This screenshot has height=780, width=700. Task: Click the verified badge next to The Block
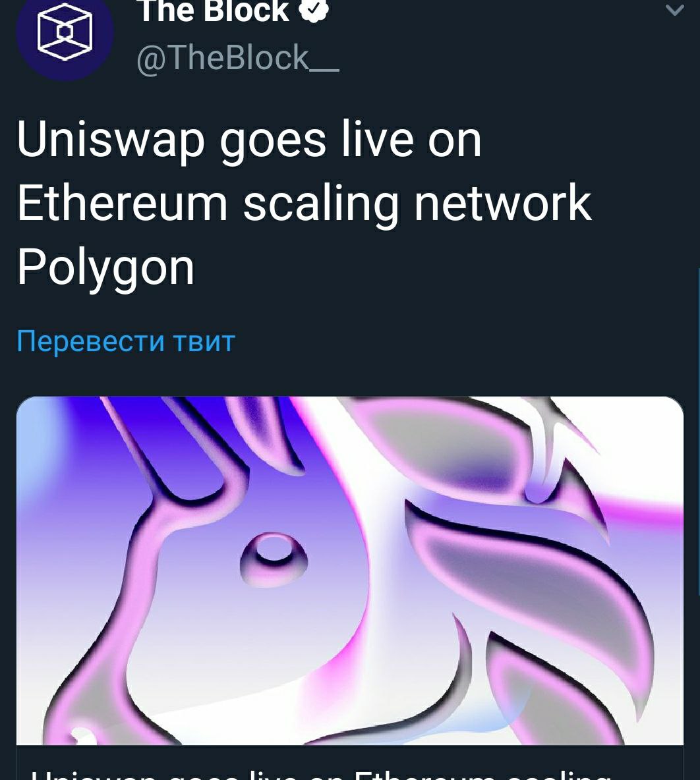click(314, 10)
